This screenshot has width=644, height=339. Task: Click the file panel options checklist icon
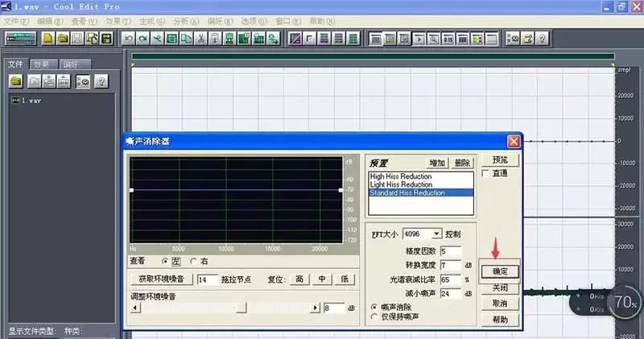click(83, 81)
